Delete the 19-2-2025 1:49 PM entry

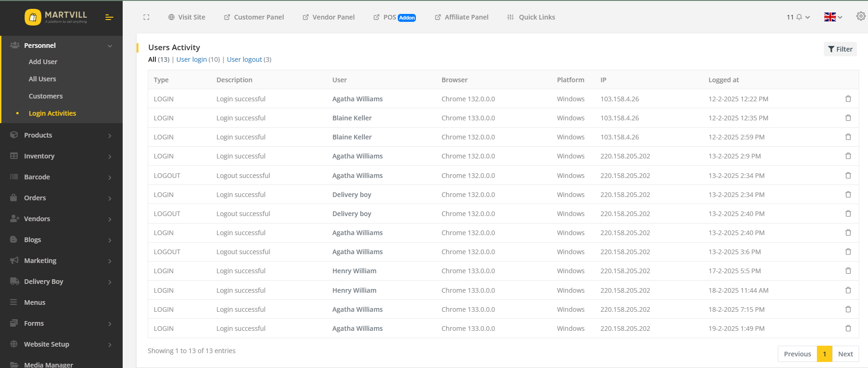click(848, 329)
